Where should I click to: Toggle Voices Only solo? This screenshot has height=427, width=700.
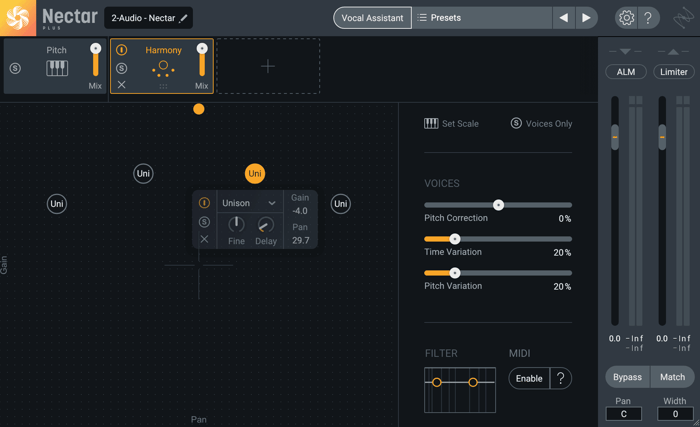pyautogui.click(x=542, y=124)
